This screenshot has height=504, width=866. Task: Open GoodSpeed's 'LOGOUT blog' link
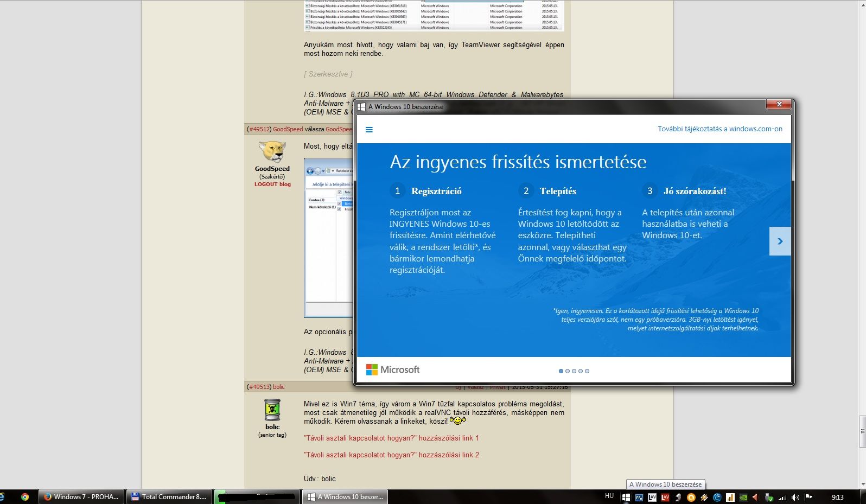point(272,184)
